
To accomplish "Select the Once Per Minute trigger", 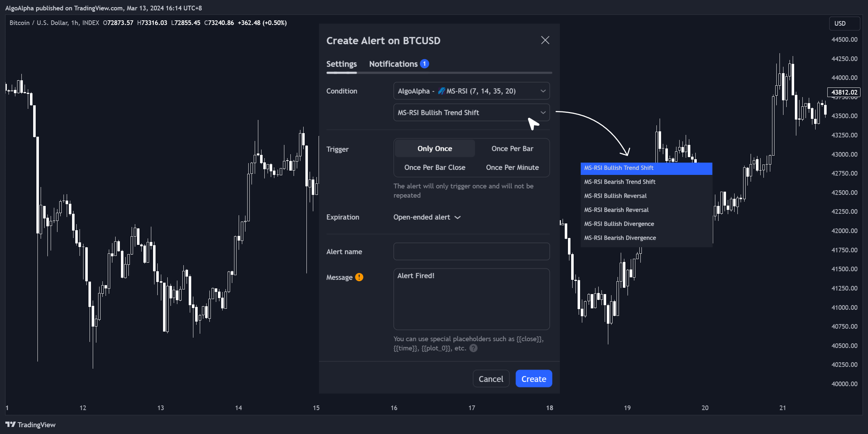I will tap(512, 167).
